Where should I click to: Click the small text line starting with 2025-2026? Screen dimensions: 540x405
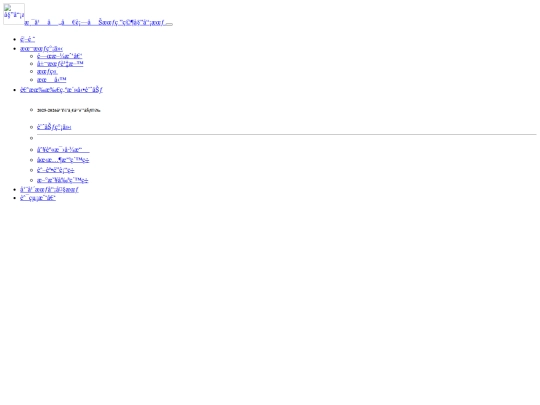[x=69, y=110]
